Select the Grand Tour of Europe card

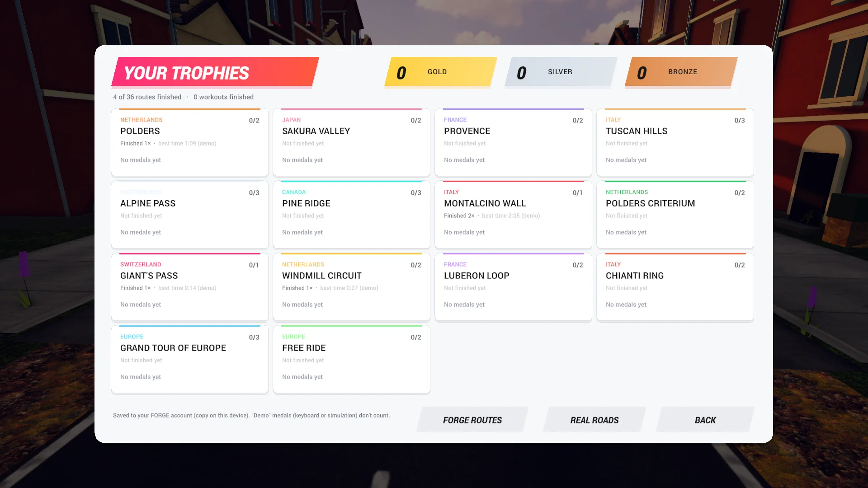pos(190,359)
